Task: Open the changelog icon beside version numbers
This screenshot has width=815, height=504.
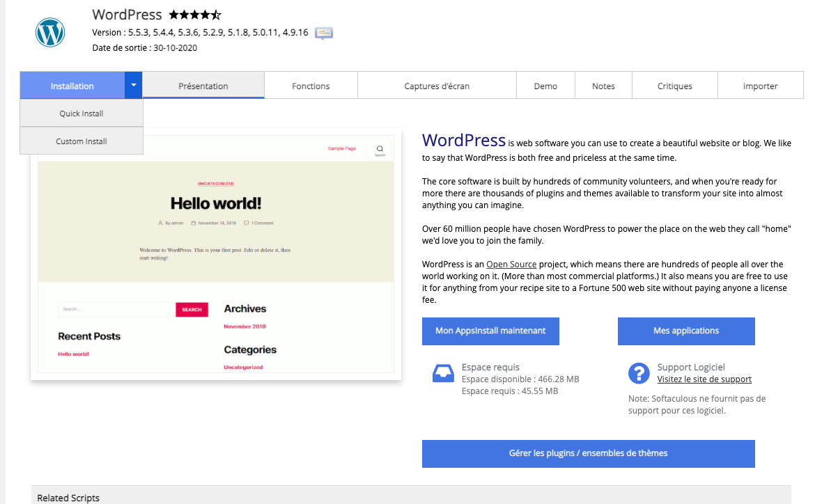Action: click(x=323, y=33)
